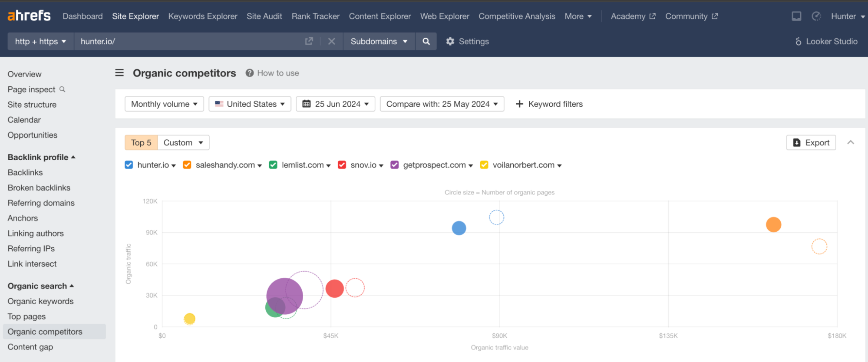Click the plus icon for Keyword filters
The height and width of the screenshot is (362, 868).
click(519, 104)
